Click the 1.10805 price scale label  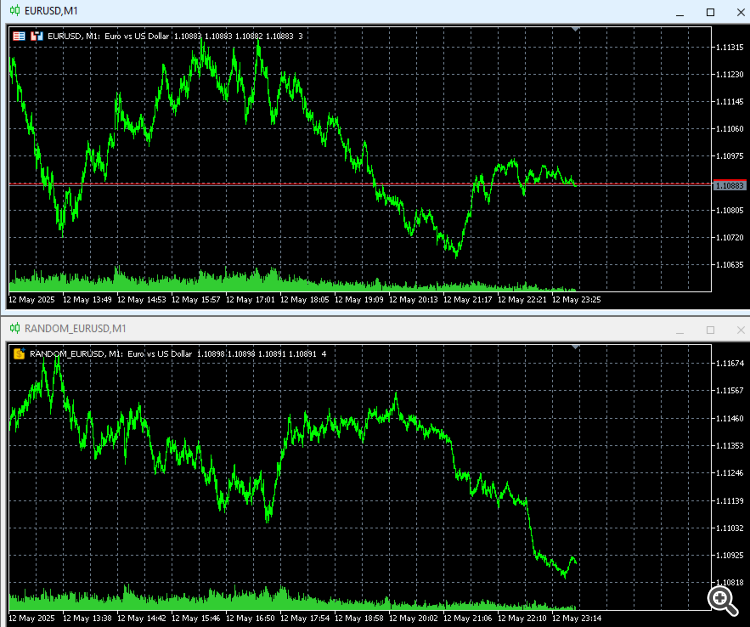click(729, 210)
